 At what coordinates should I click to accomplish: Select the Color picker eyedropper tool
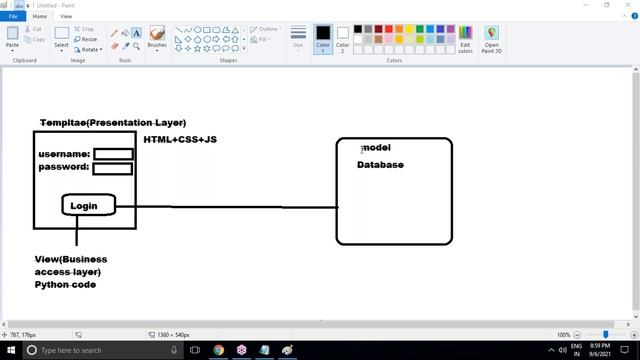[x=126, y=46]
